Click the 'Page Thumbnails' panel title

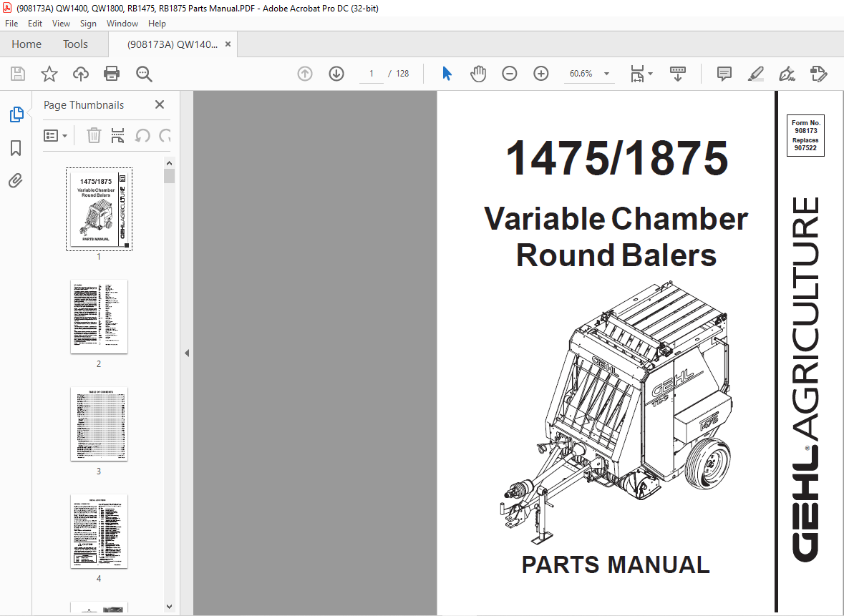[84, 105]
